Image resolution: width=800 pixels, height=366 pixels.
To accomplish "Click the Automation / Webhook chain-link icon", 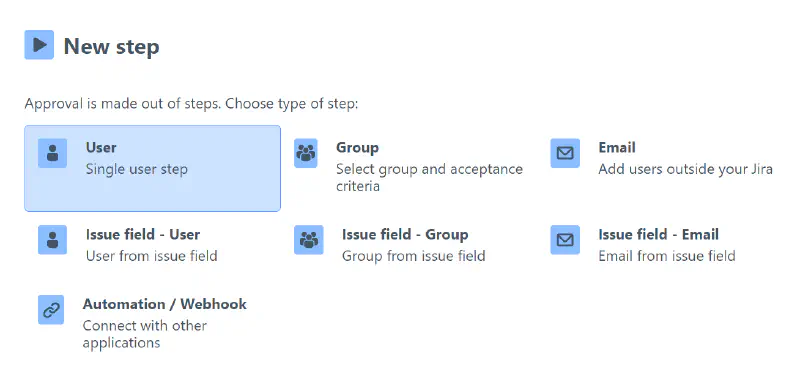I will (x=51, y=309).
